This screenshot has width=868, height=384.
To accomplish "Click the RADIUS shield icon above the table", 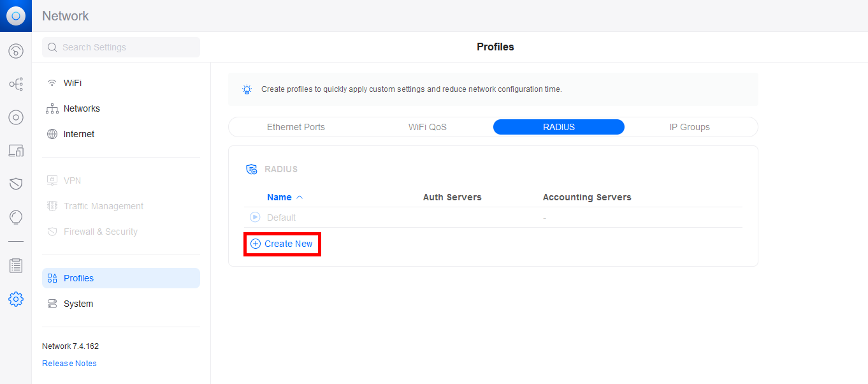I will coord(251,168).
